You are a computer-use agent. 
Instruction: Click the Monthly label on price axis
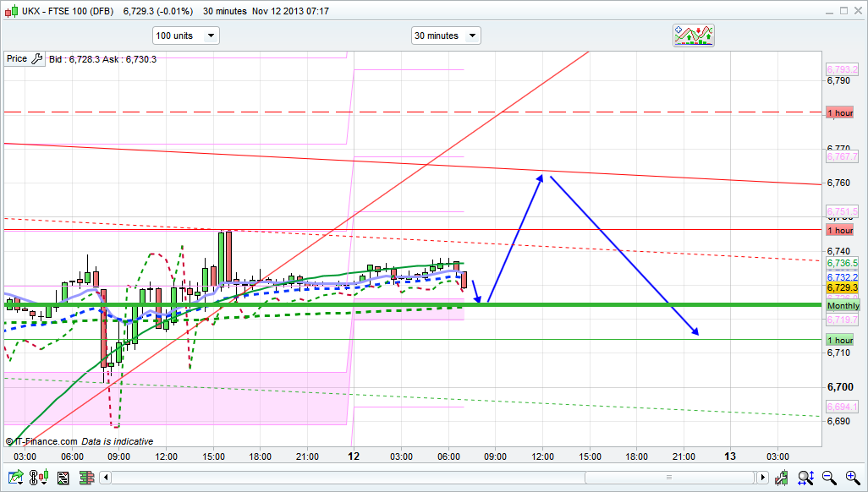click(843, 305)
